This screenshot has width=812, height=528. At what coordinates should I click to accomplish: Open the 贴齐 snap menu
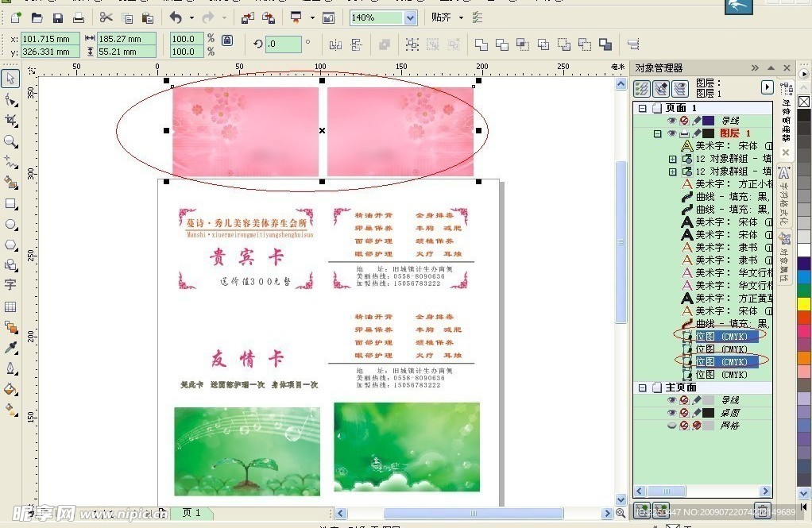[447, 17]
